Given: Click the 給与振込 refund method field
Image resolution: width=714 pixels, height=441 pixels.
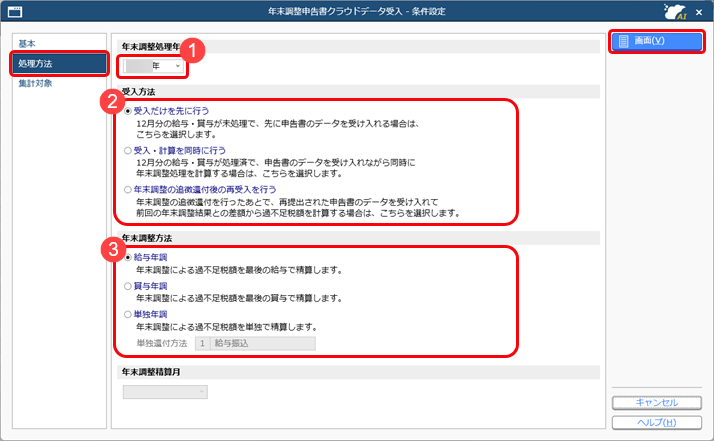Looking at the screenshot, I should 263,344.
